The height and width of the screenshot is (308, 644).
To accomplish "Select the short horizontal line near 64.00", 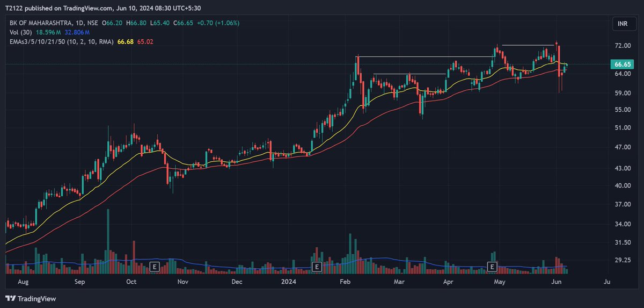I will pyautogui.click(x=409, y=74).
